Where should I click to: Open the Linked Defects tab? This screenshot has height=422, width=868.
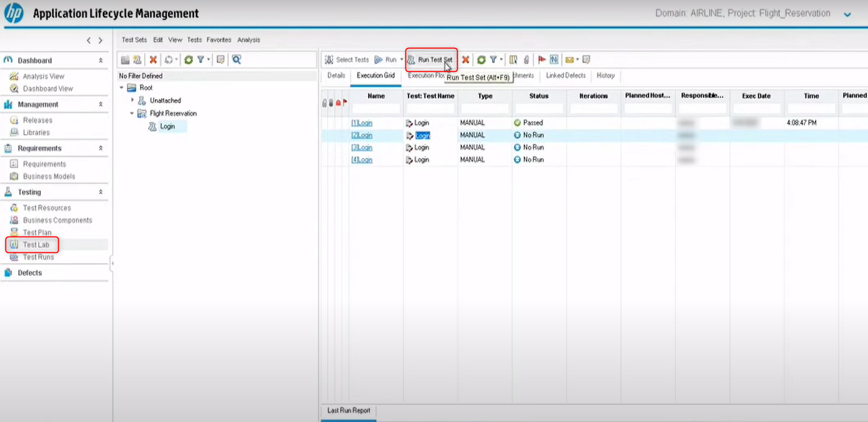point(565,76)
